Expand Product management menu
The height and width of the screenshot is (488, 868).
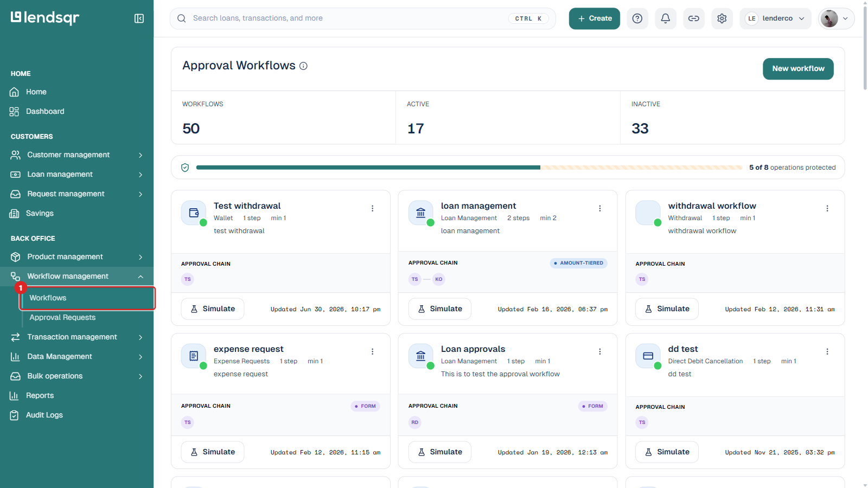pos(76,257)
